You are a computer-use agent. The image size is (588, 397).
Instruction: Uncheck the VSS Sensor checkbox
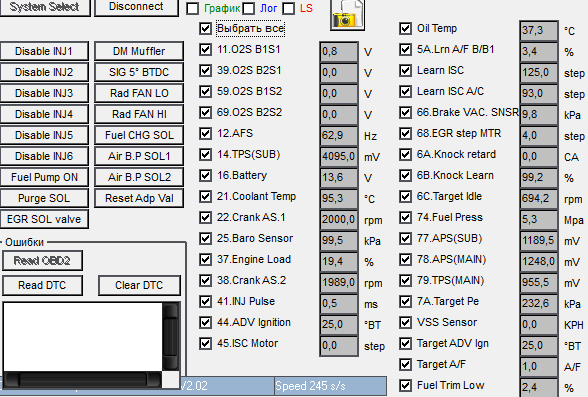pyautogui.click(x=405, y=322)
